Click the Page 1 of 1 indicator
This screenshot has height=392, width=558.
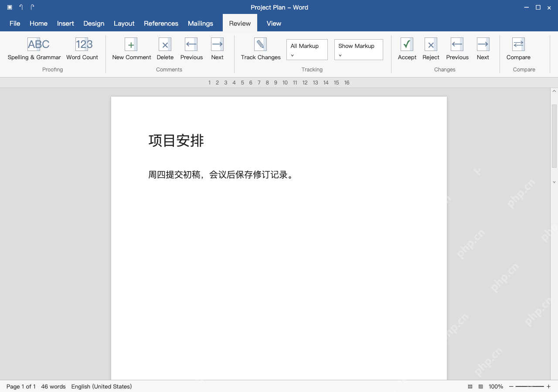point(21,386)
